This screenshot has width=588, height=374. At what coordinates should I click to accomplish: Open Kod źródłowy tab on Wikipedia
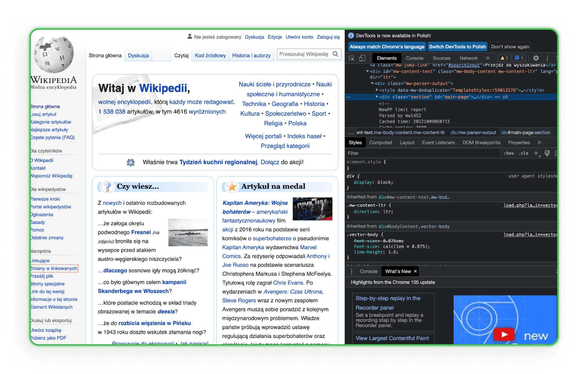pos(210,55)
